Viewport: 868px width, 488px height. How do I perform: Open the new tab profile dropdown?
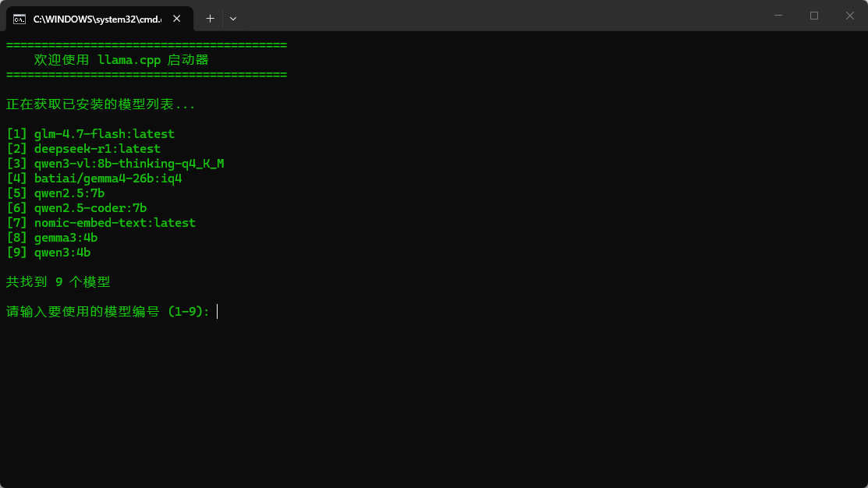click(x=233, y=19)
